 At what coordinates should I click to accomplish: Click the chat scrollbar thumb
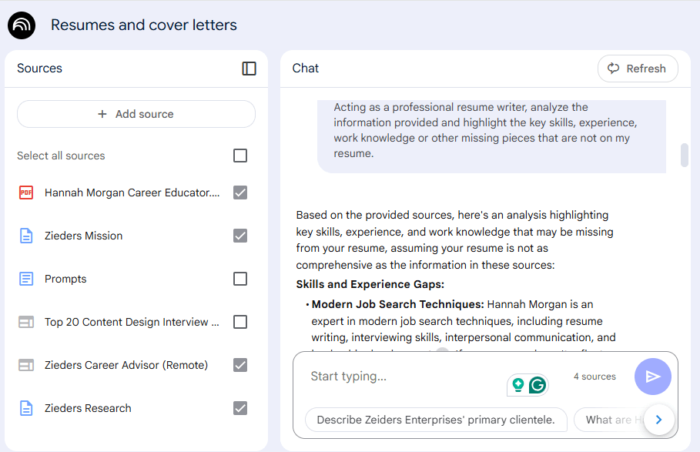click(x=684, y=155)
